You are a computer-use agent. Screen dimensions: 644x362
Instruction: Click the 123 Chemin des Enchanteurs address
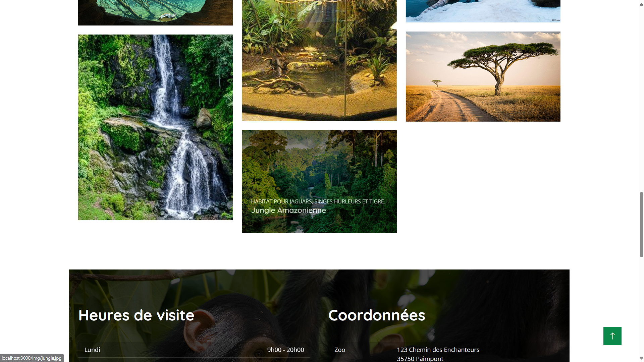tap(438, 350)
